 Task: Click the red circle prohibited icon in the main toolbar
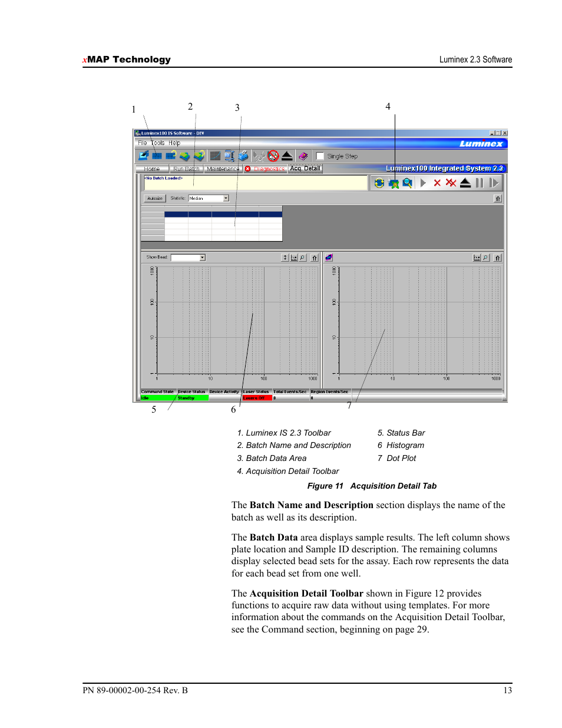pyautogui.click(x=273, y=156)
